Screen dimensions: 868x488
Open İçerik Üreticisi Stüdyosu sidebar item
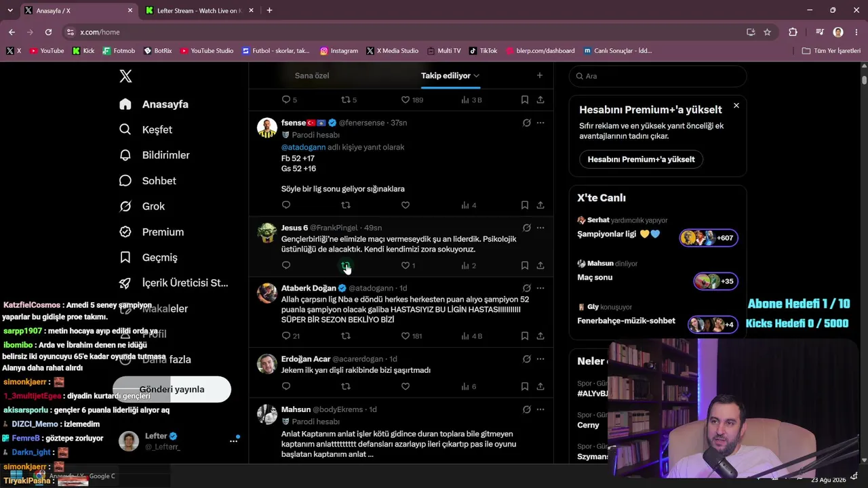tap(174, 283)
